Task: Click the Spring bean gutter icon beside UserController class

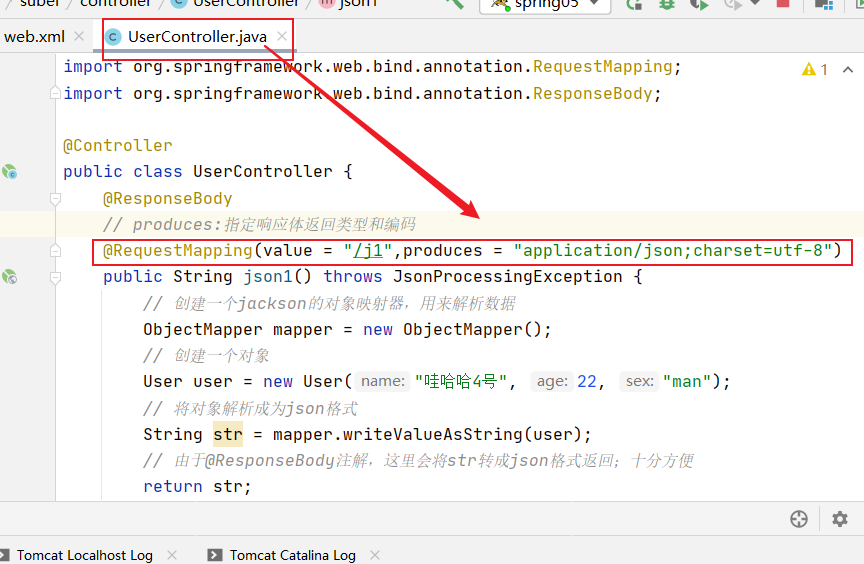Action: point(10,172)
